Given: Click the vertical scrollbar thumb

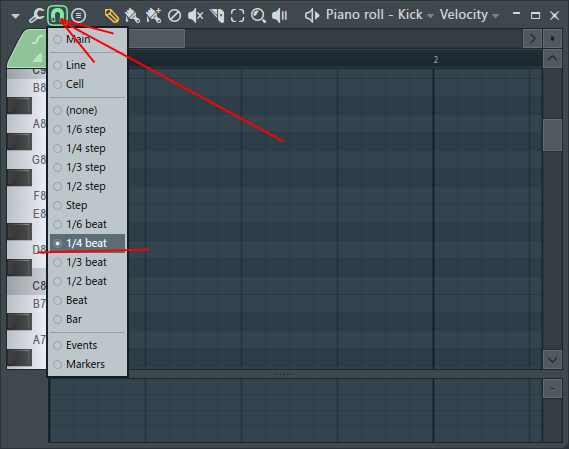Looking at the screenshot, I should [552, 135].
